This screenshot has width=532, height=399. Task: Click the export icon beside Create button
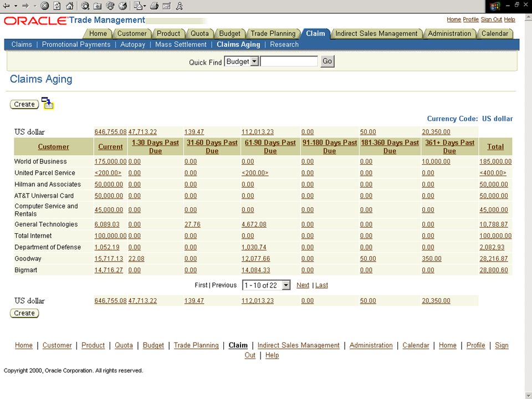48,103
